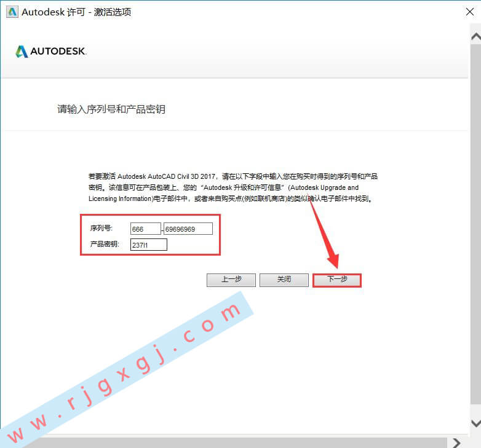
Task: Click the vertical scrollbar track
Action: click(x=476, y=224)
